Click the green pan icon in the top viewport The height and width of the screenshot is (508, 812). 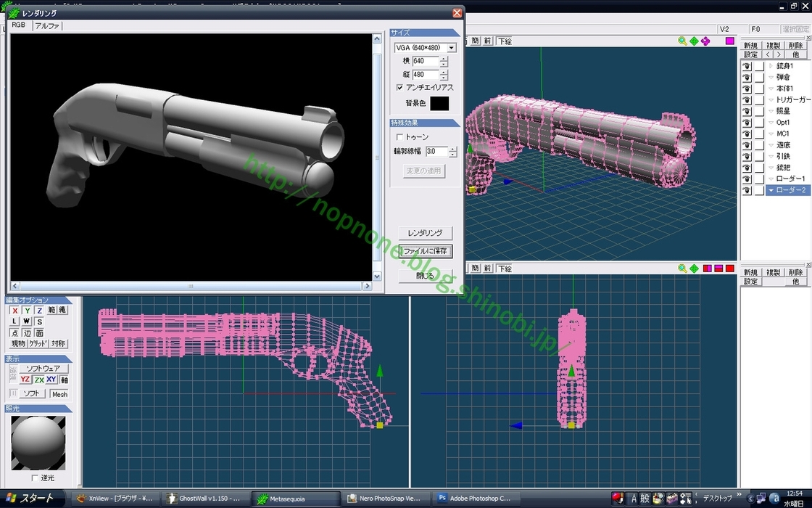click(694, 41)
